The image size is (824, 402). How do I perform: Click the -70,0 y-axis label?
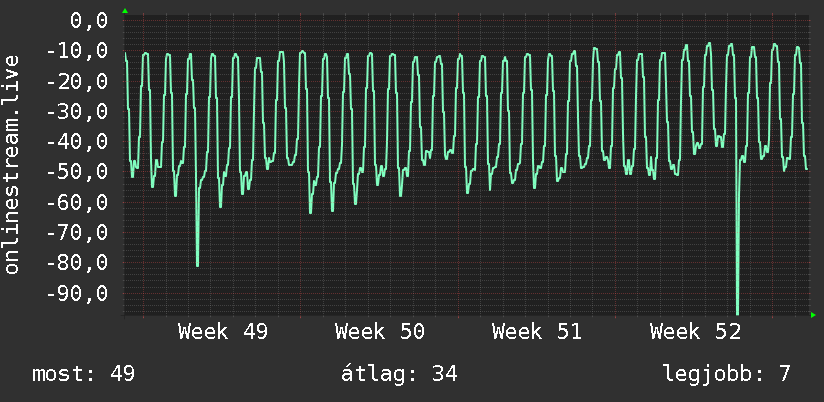tap(77, 233)
